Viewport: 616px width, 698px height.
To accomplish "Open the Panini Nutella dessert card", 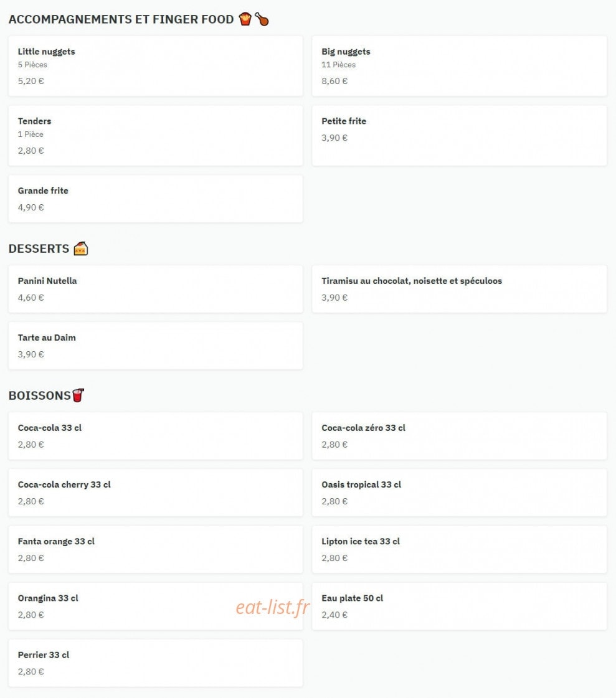I will point(156,289).
